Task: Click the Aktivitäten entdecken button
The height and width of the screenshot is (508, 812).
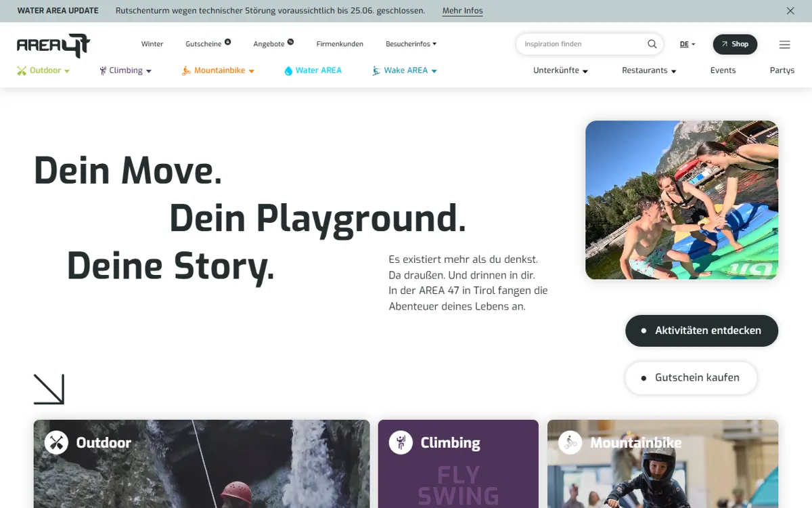Action: click(x=702, y=331)
